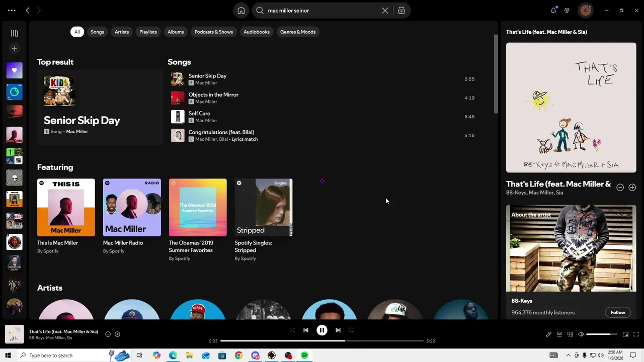Mute with the speaker icon
This screenshot has height=362, width=644.
point(581,334)
